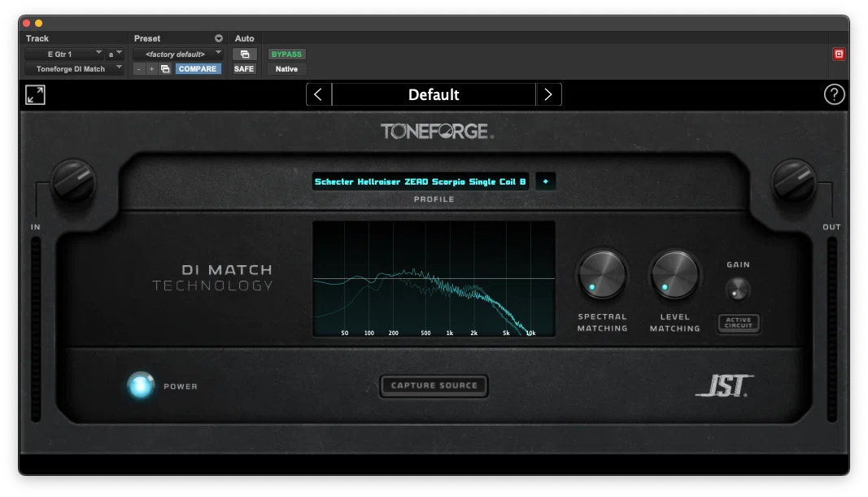Image resolution: width=868 pixels, height=497 pixels.
Task: Click the IN level knob
Action: pos(73,181)
